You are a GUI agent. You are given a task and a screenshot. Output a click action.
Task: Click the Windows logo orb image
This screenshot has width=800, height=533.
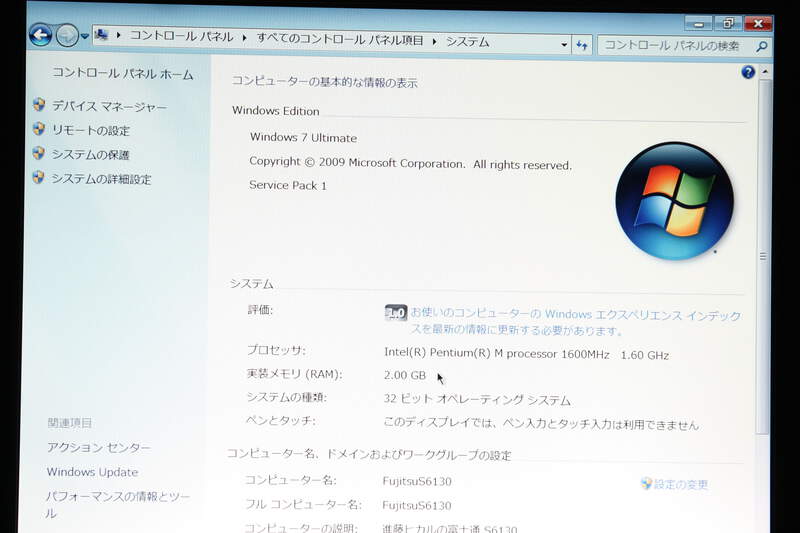tap(674, 201)
